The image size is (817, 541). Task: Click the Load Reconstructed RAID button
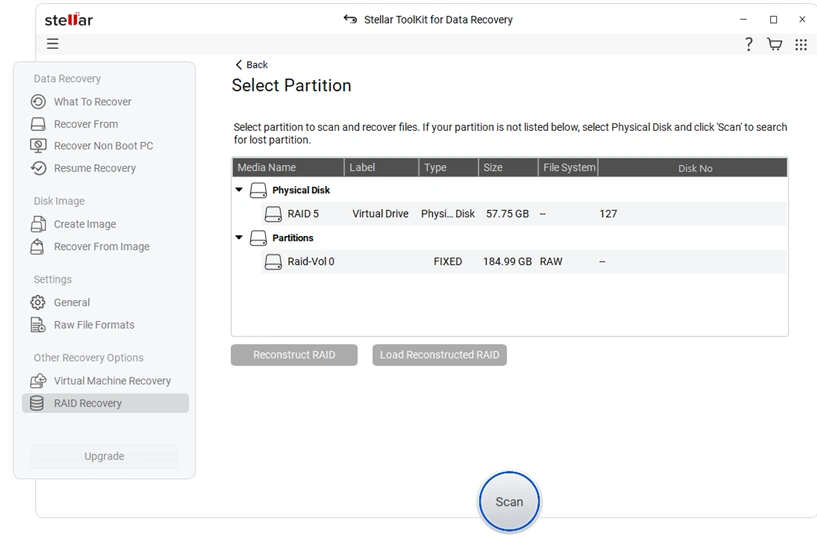click(x=439, y=355)
